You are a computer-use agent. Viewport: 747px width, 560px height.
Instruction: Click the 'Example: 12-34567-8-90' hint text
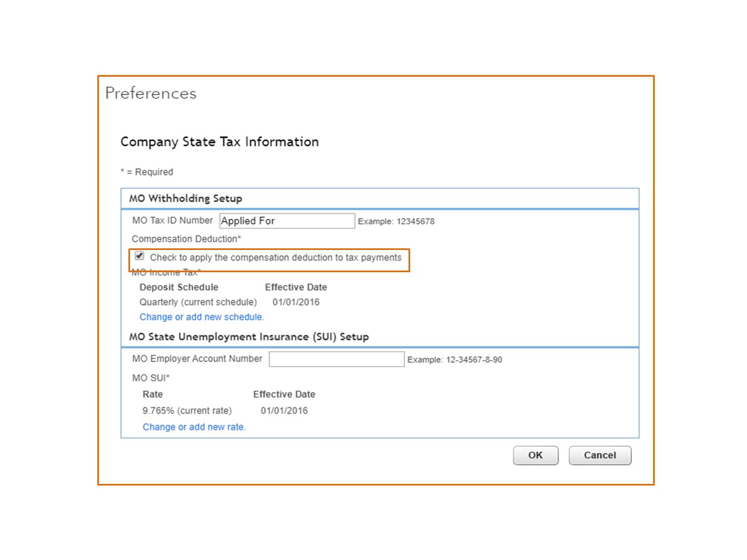tap(454, 360)
